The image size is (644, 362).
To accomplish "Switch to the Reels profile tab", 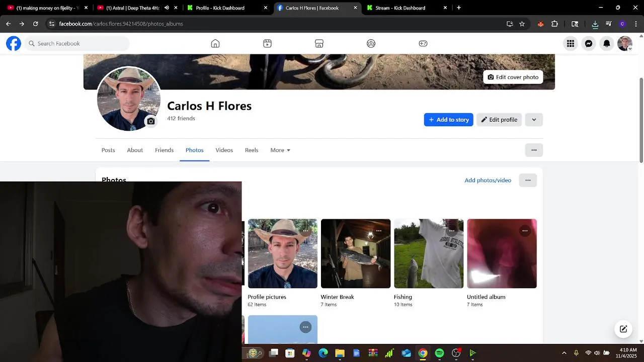I will tap(252, 150).
